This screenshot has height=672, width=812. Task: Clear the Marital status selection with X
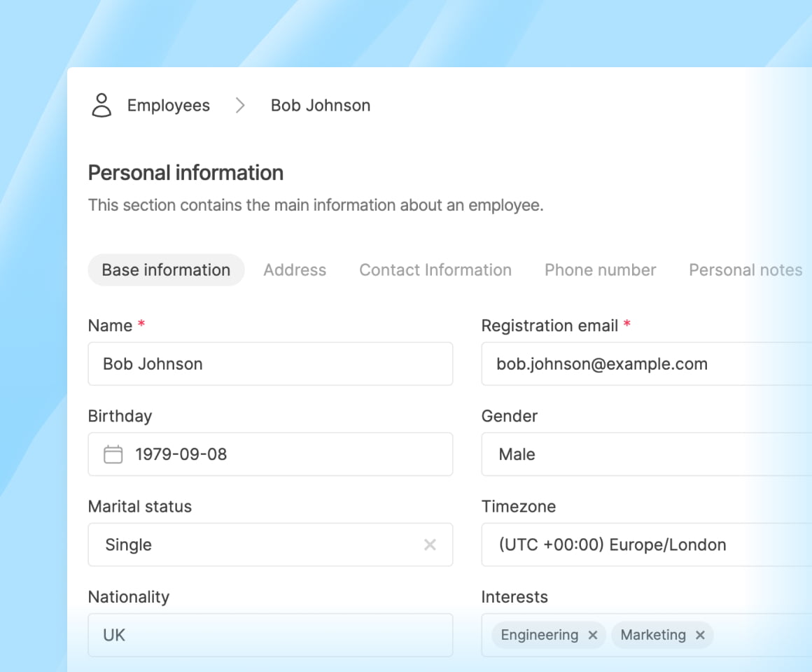(x=430, y=545)
